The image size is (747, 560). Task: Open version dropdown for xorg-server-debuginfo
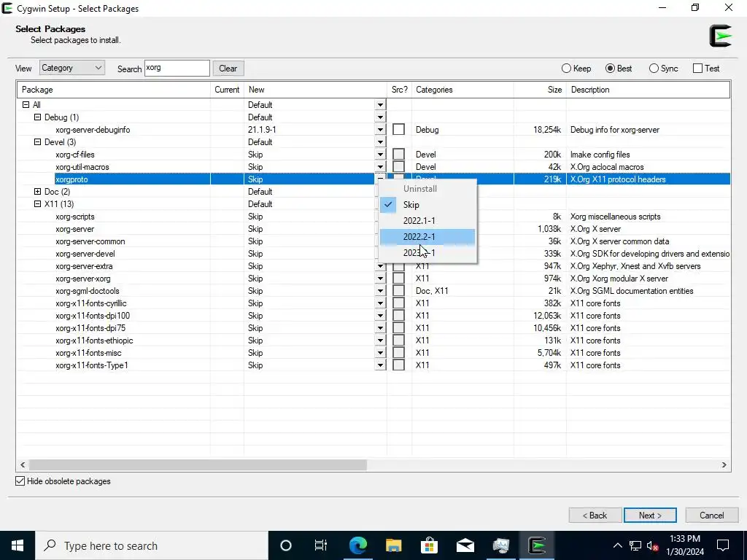380,130
